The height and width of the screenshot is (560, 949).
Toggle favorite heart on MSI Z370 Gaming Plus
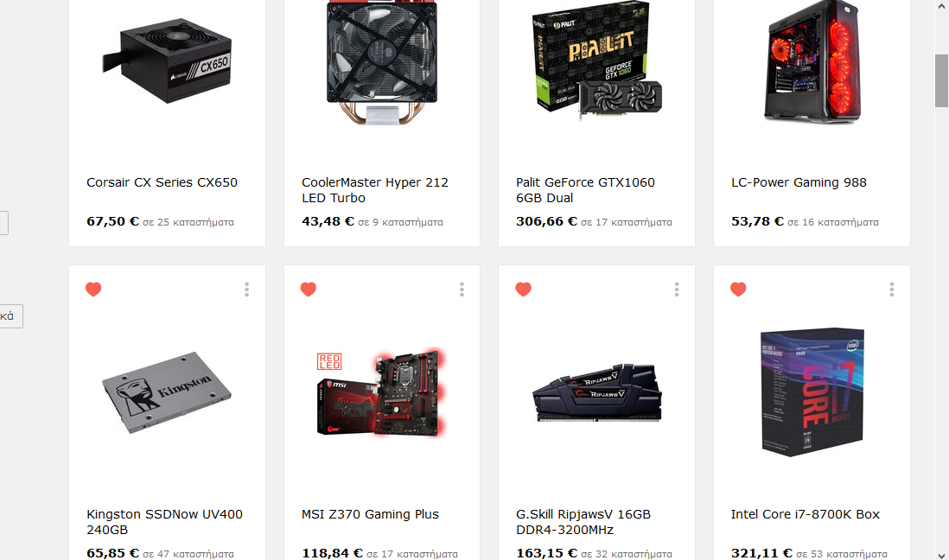coord(308,290)
